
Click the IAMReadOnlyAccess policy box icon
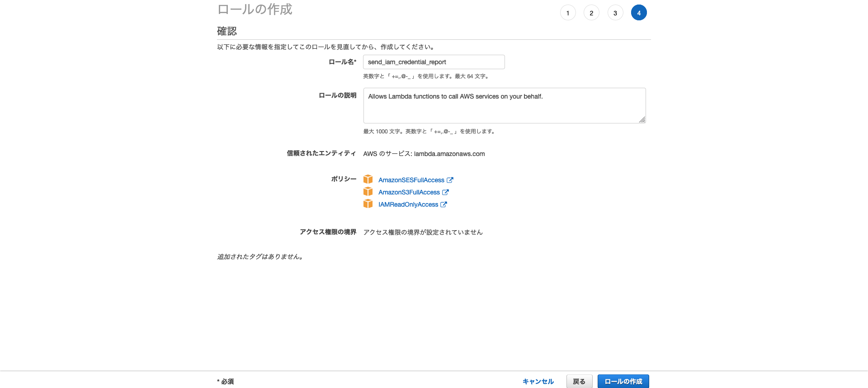pyautogui.click(x=368, y=204)
